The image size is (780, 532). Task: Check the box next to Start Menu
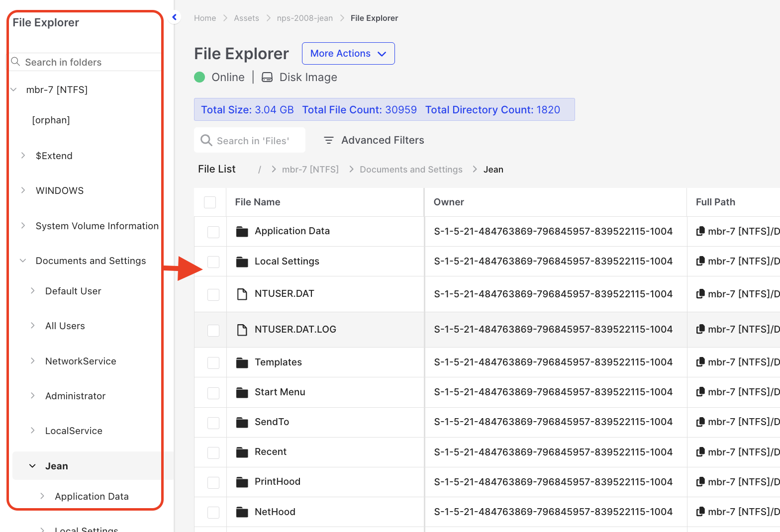tap(213, 393)
